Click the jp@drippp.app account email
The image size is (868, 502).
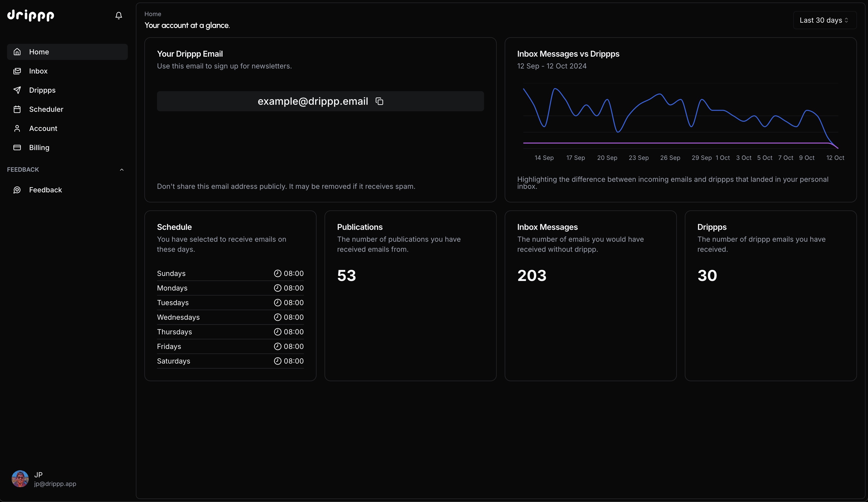click(55, 484)
